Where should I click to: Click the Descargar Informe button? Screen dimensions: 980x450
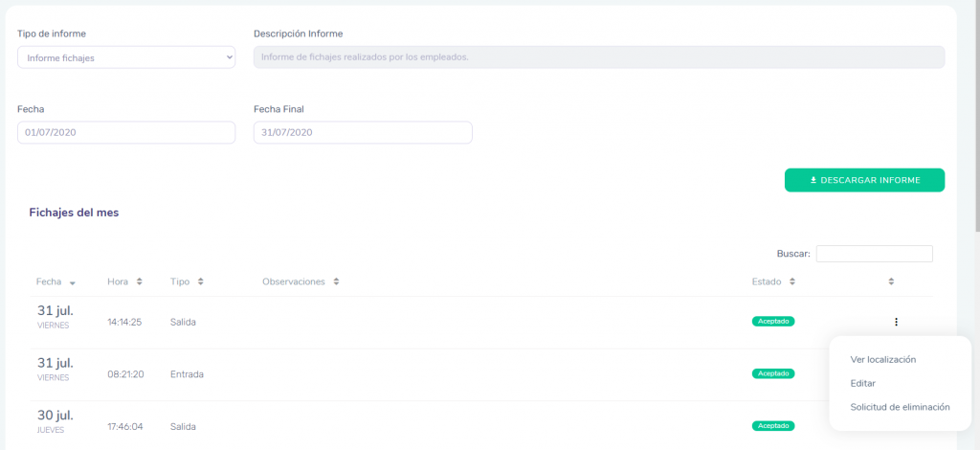(x=864, y=180)
